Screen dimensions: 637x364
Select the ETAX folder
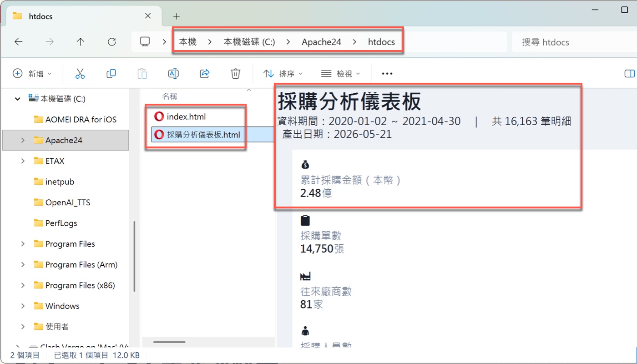pos(49,161)
